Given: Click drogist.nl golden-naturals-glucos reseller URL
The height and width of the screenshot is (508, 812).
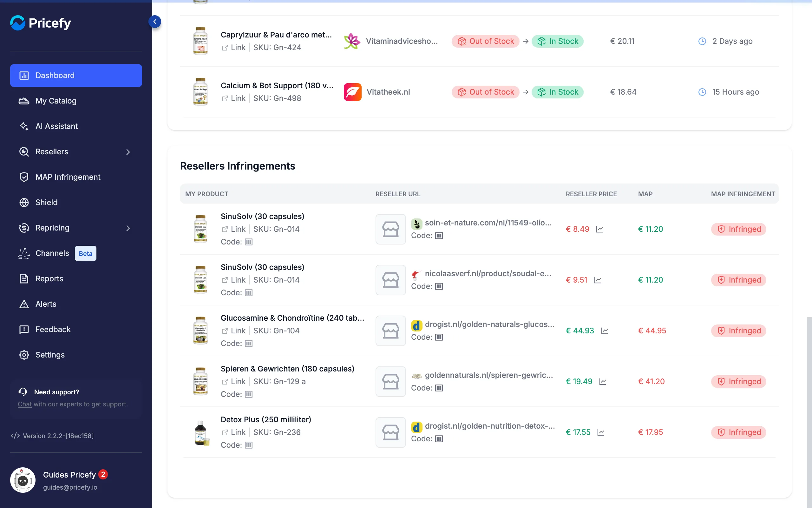Looking at the screenshot, I should point(489,324).
